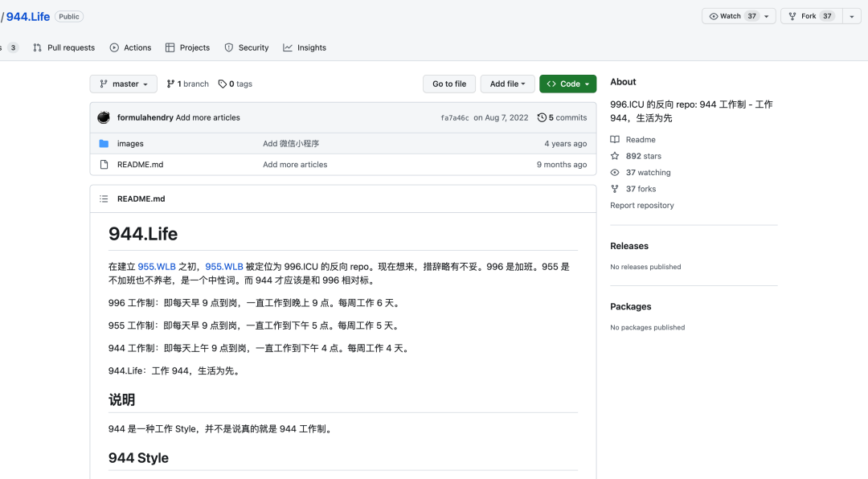Click the forks icon in About
The height and width of the screenshot is (479, 868).
[615, 189]
